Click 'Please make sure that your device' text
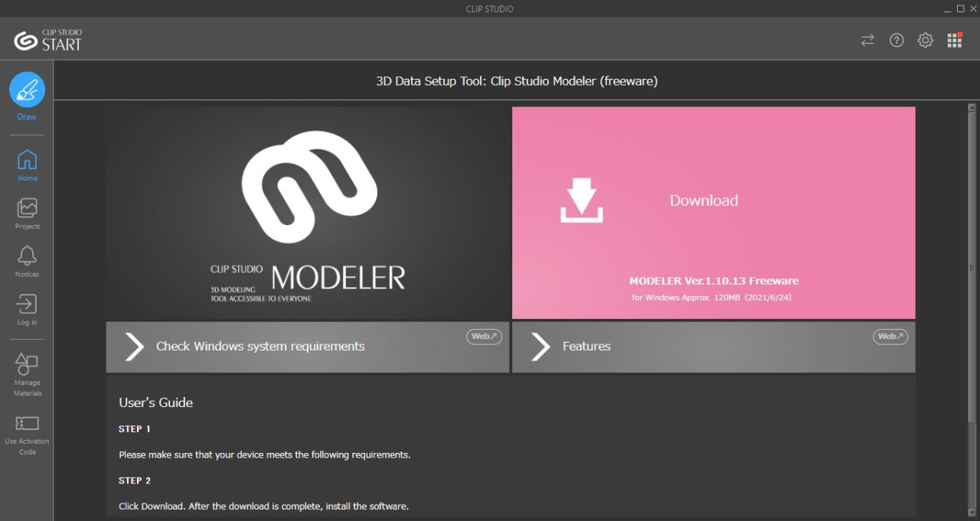This screenshot has height=521, width=980. point(265,455)
